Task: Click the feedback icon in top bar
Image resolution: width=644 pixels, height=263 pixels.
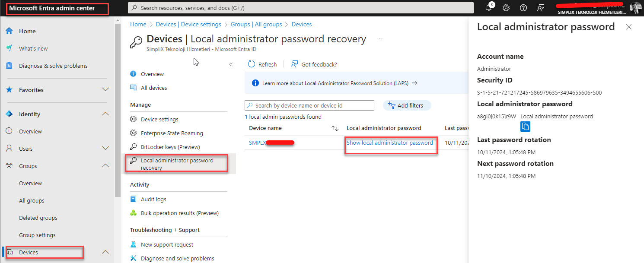Action: 540,8
